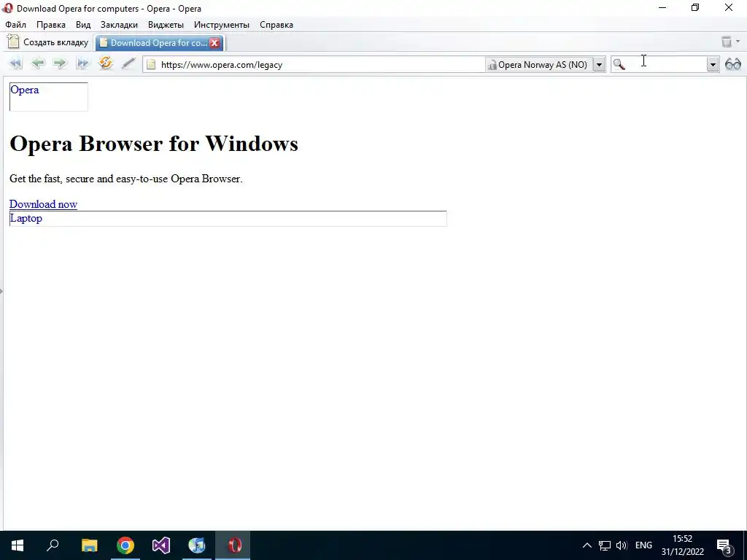
Task: Open the clock showing 15:52
Action: pyautogui.click(x=682, y=545)
